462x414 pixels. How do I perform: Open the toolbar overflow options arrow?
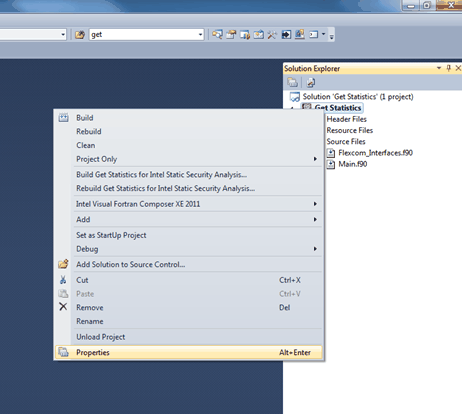click(x=332, y=36)
